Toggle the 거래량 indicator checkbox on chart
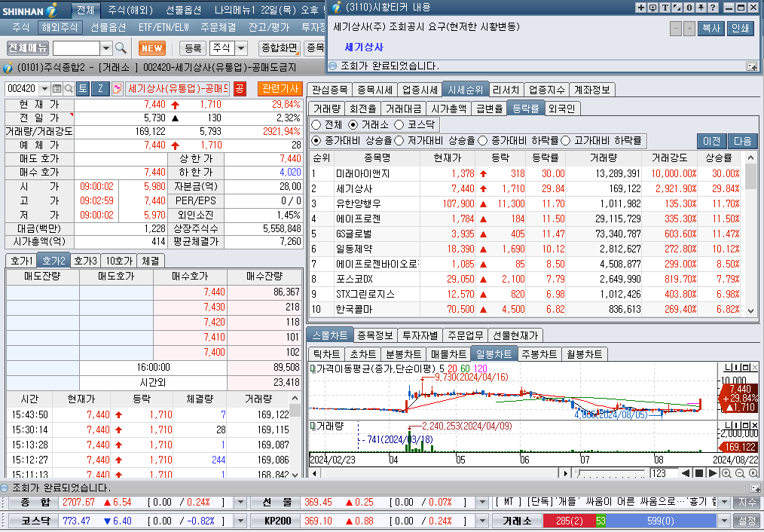The width and height of the screenshot is (764, 532). [x=313, y=426]
